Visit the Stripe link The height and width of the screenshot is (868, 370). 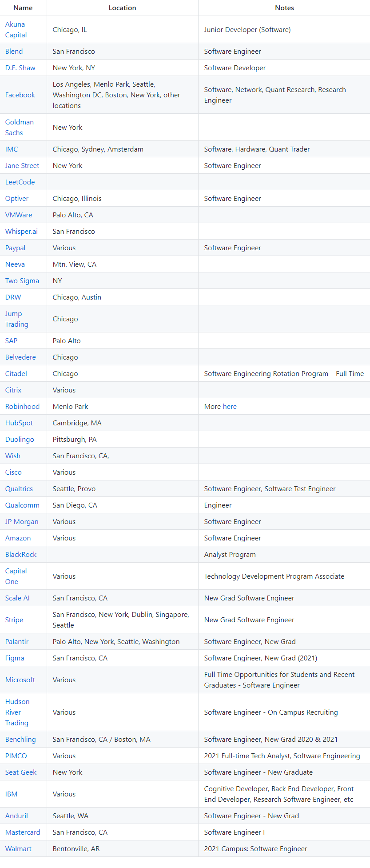coord(14,620)
